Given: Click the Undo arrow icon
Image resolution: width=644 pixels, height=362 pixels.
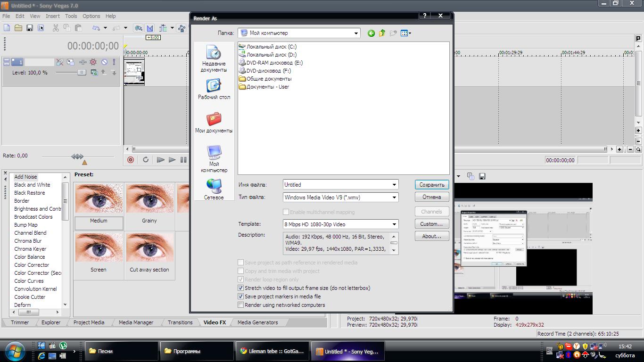Looking at the screenshot, I should [96, 28].
